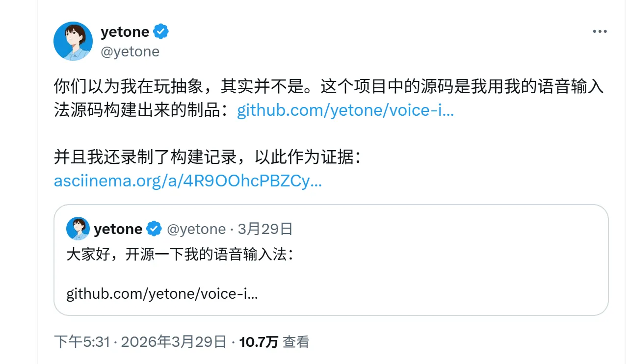Image resolution: width=631 pixels, height=364 pixels.
Task: Open the three-dot more options menu
Action: [600, 32]
